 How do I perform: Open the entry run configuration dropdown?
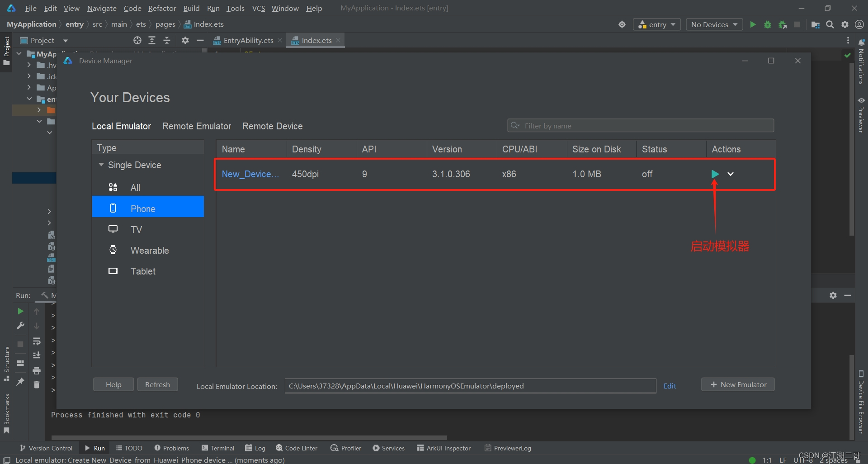tap(657, 24)
